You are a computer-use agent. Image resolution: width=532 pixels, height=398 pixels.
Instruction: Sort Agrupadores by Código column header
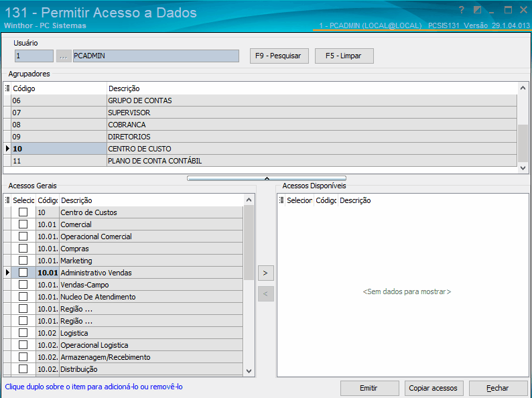pyautogui.click(x=59, y=88)
